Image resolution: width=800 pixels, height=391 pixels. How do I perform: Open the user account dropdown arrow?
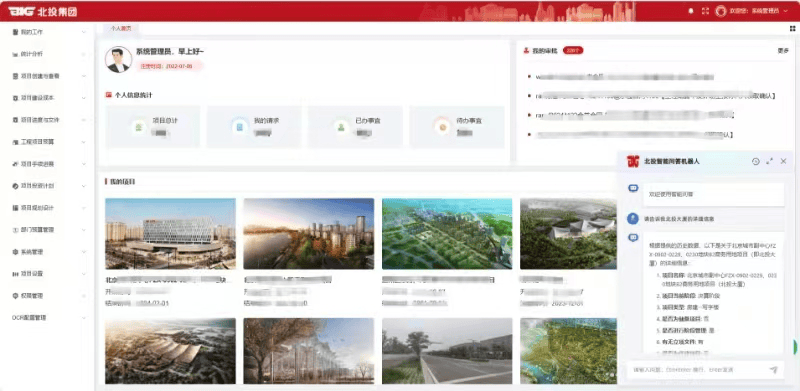(785, 11)
